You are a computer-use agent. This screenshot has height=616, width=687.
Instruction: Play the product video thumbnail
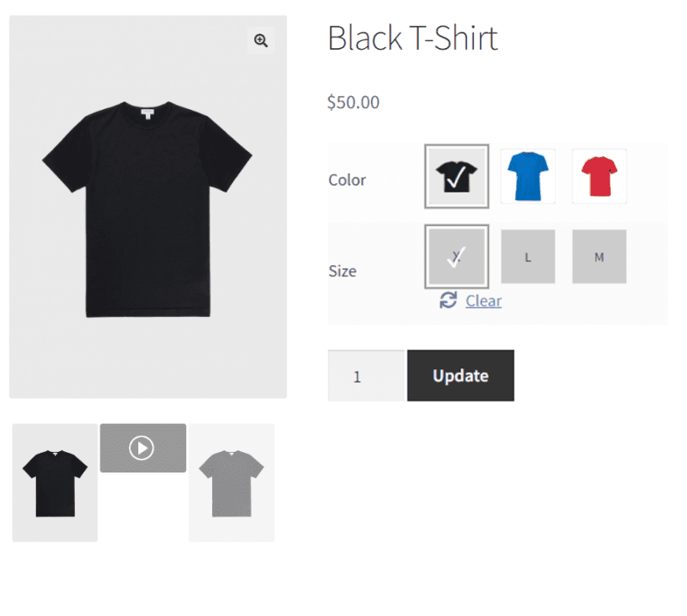[x=143, y=448]
